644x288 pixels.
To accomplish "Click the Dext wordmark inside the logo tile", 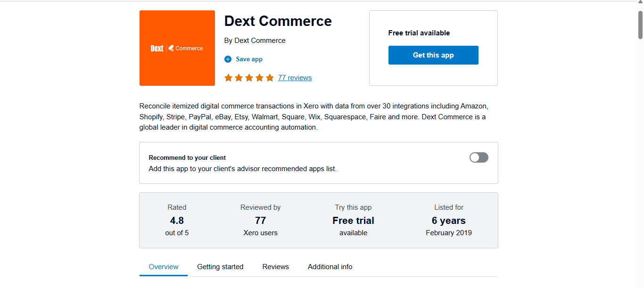I will (157, 48).
